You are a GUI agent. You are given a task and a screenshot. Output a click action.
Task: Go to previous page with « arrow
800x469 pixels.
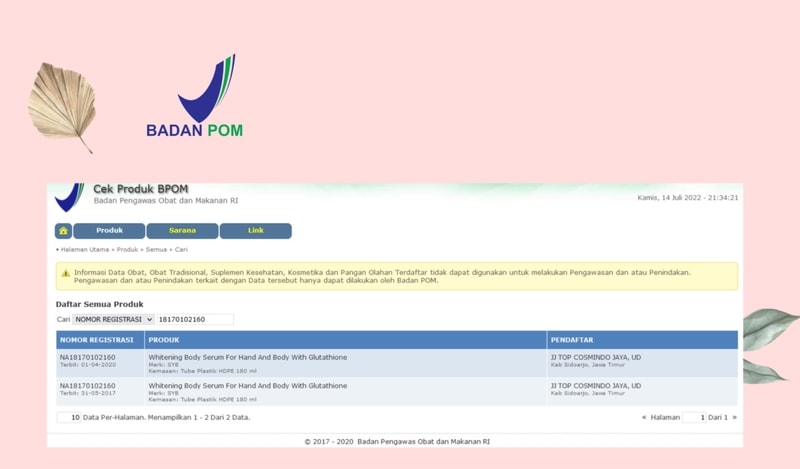coord(643,417)
